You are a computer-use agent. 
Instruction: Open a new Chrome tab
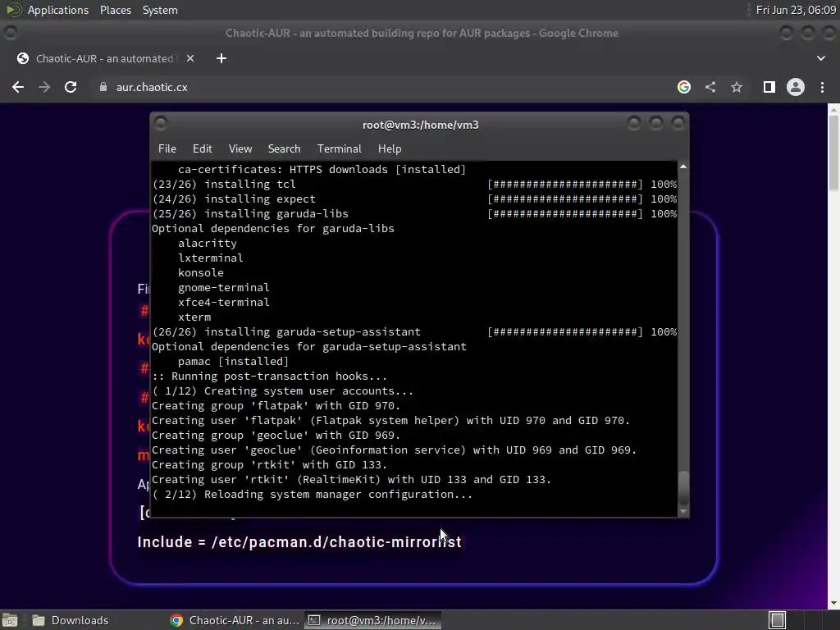(x=221, y=58)
